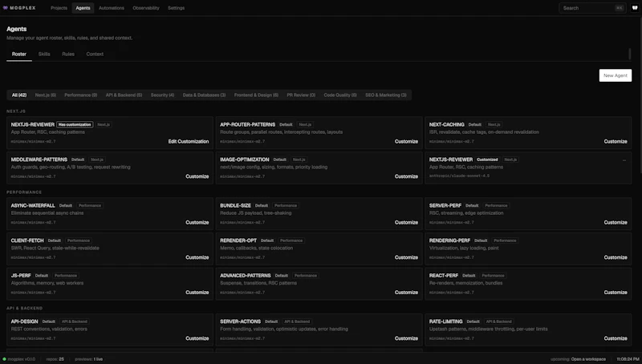
Task: Customize the RATE-LIMITING agent
Action: click(616, 338)
